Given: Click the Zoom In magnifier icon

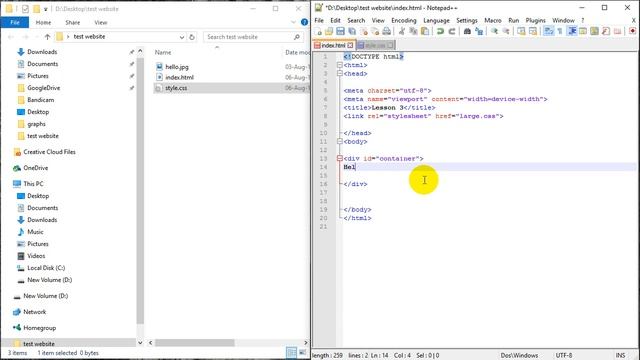Looking at the screenshot, I should pos(494,31).
